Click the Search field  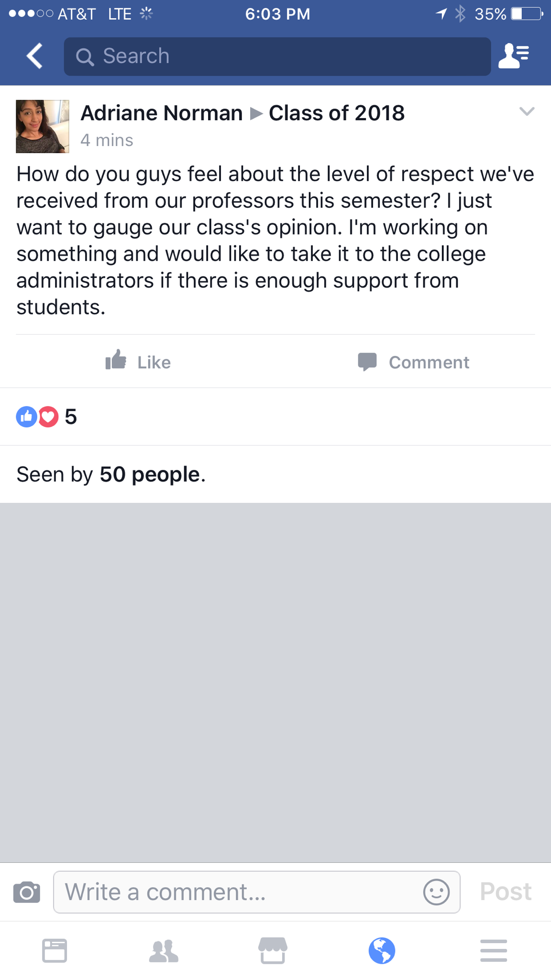pos(277,56)
